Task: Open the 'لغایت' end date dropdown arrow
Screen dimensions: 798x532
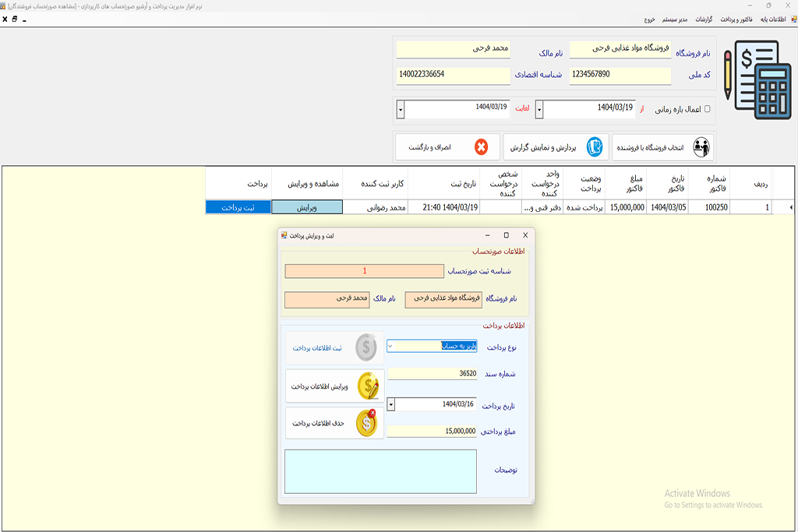Action: pos(401,109)
